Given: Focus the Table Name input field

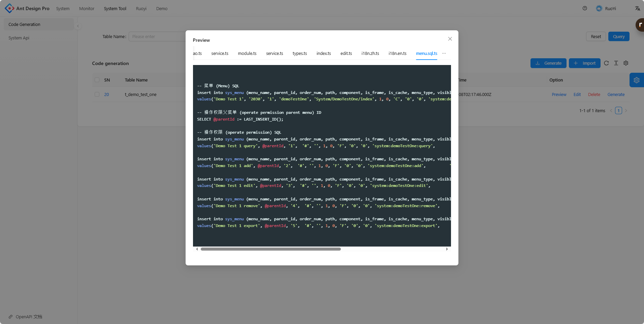Looking at the screenshot, I should click(x=157, y=36).
